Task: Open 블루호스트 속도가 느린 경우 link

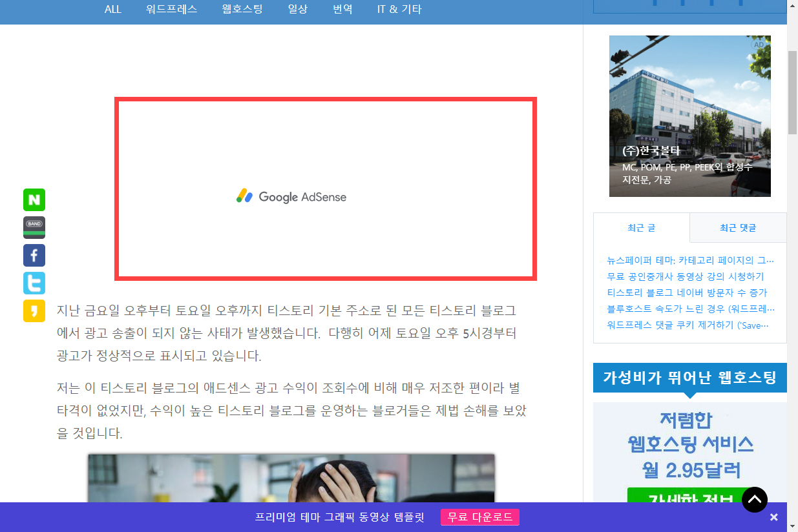Action: [691, 309]
